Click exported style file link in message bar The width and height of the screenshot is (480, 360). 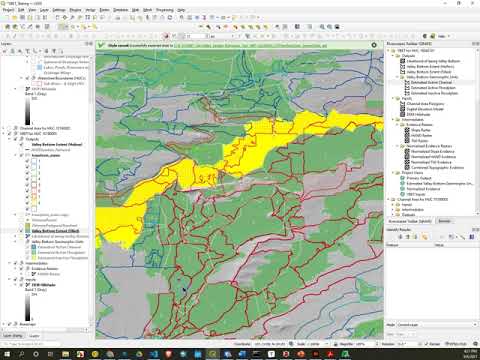point(250,45)
